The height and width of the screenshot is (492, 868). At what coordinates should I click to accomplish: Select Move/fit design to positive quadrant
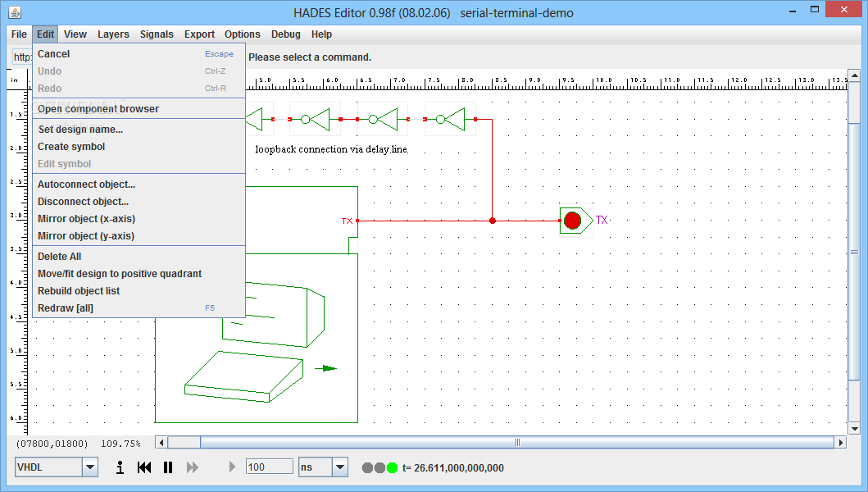(139, 273)
